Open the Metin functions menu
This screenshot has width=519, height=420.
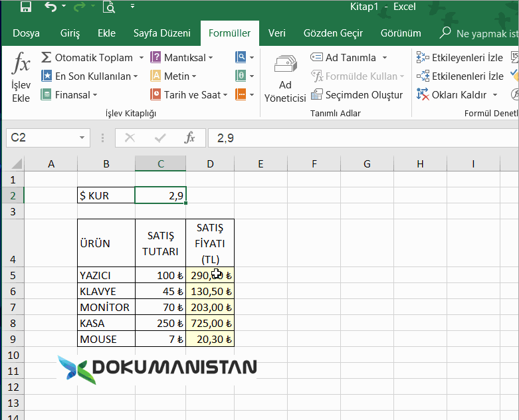[x=173, y=76]
